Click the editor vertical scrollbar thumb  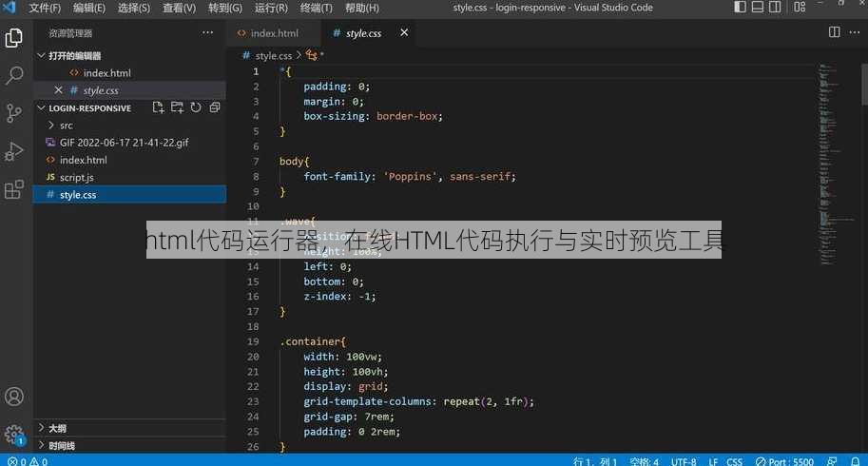(x=865, y=84)
